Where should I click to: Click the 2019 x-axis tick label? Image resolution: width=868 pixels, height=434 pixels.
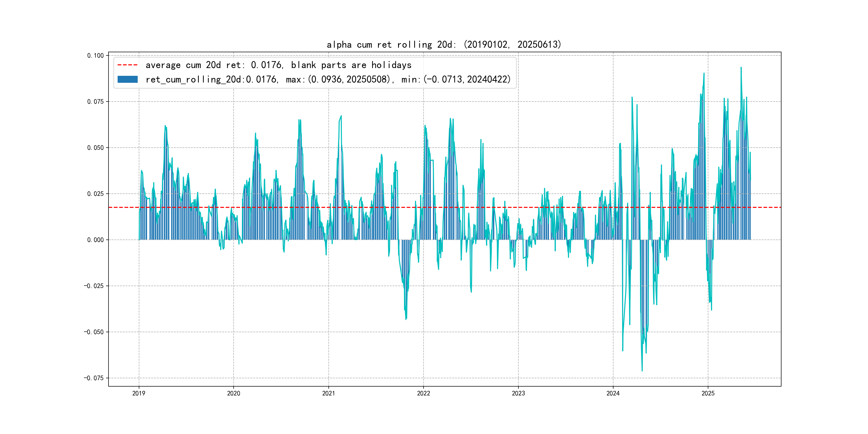(139, 393)
